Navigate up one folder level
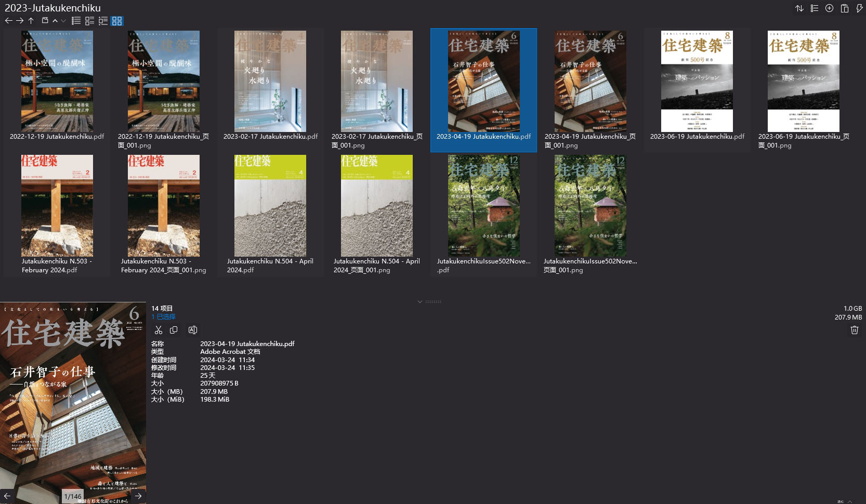The image size is (866, 504). coord(31,21)
